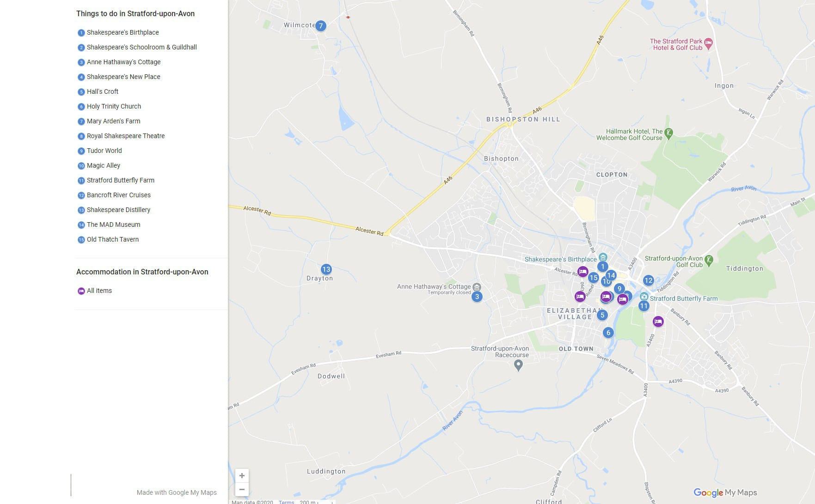Click museum icon beside Anne Hathaway's Cottage label

coord(477,287)
